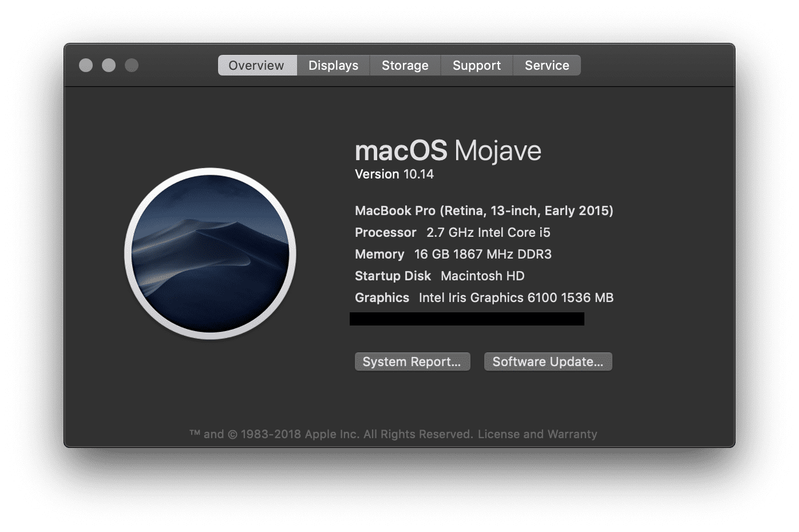The image size is (799, 532).
Task: Click the Processor 2.7 GHz Intel Core i5 line
Action: coord(452,232)
